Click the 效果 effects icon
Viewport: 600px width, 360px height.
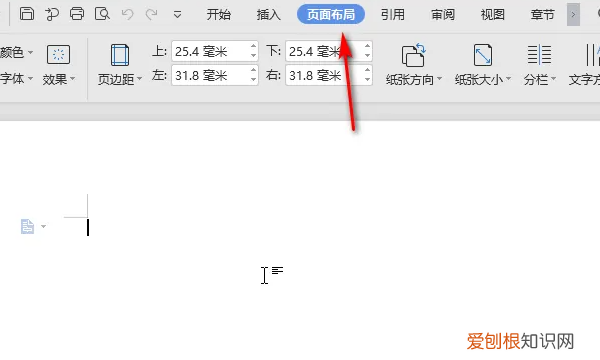click(58, 54)
